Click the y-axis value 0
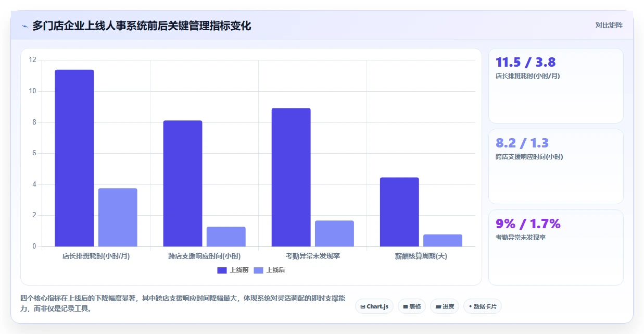This screenshot has height=334, width=644. (34, 246)
